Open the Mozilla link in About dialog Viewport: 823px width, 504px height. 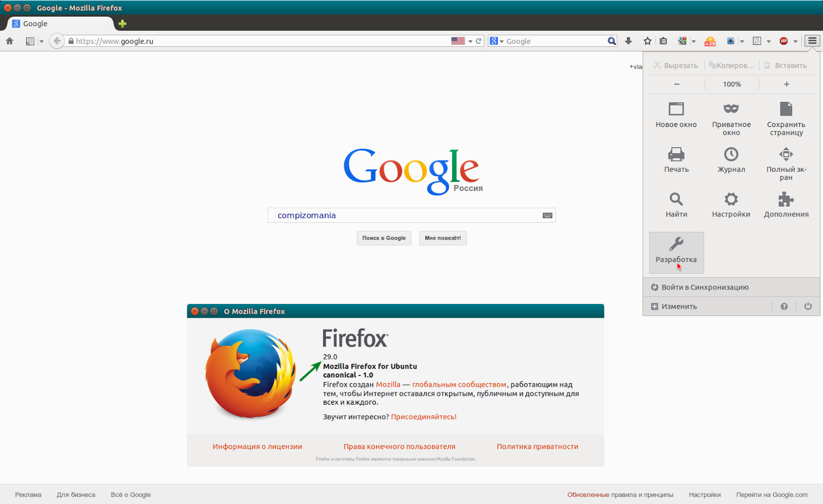click(388, 385)
